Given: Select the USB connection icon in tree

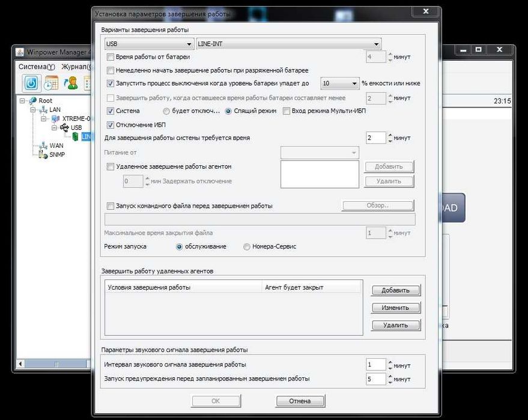Looking at the screenshot, I should click(x=64, y=127).
